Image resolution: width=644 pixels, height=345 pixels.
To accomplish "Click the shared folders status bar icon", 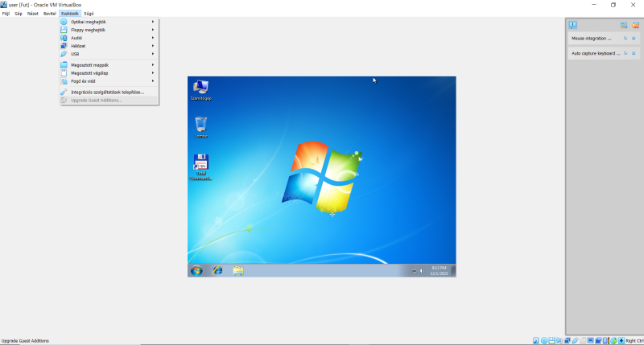I will coord(583,340).
